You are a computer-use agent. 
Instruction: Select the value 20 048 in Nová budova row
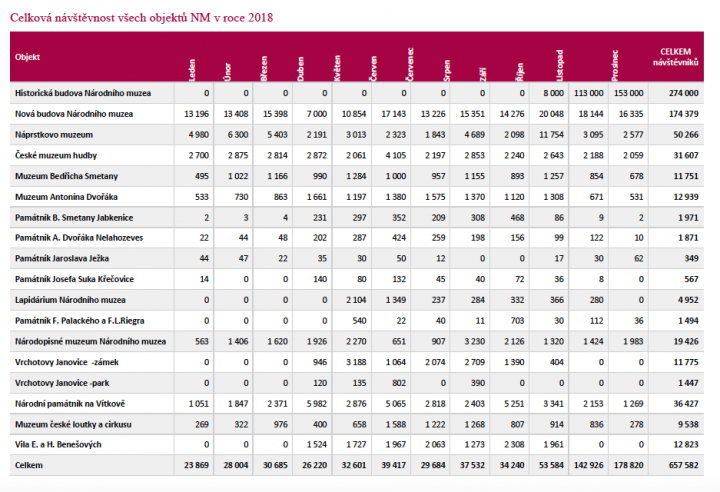(x=551, y=114)
